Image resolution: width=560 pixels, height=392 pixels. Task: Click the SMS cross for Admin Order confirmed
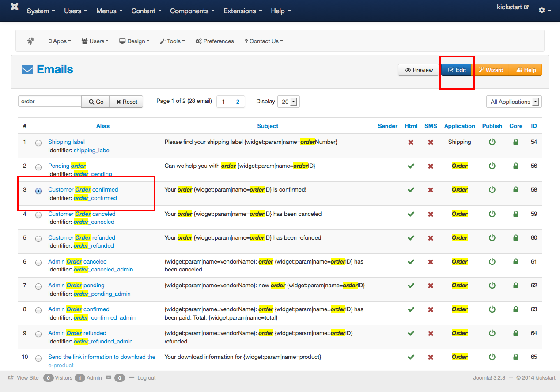(x=431, y=309)
